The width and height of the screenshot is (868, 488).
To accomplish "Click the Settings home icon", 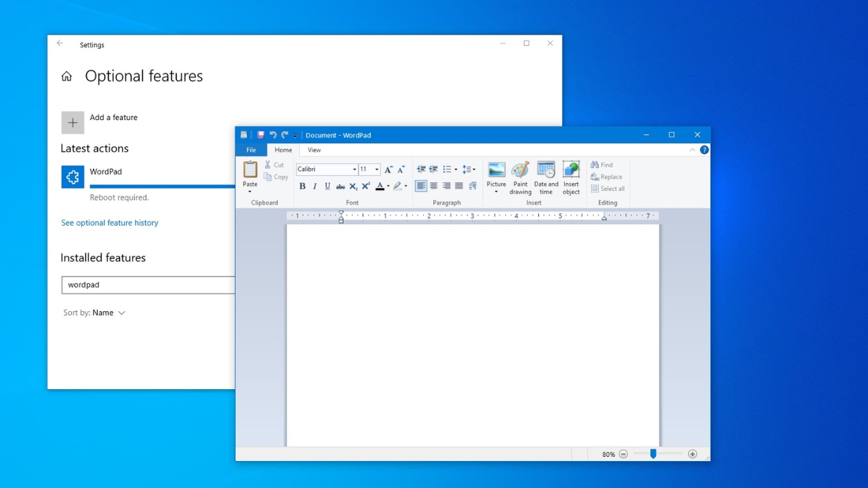I will coord(66,77).
